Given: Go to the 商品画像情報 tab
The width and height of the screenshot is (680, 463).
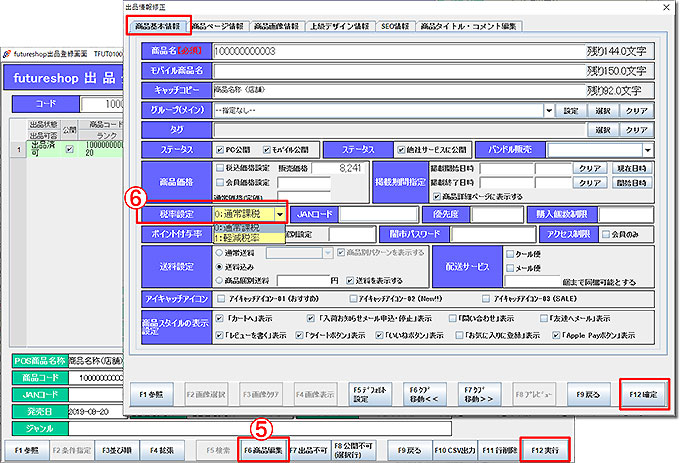Looking at the screenshot, I should click(x=282, y=24).
